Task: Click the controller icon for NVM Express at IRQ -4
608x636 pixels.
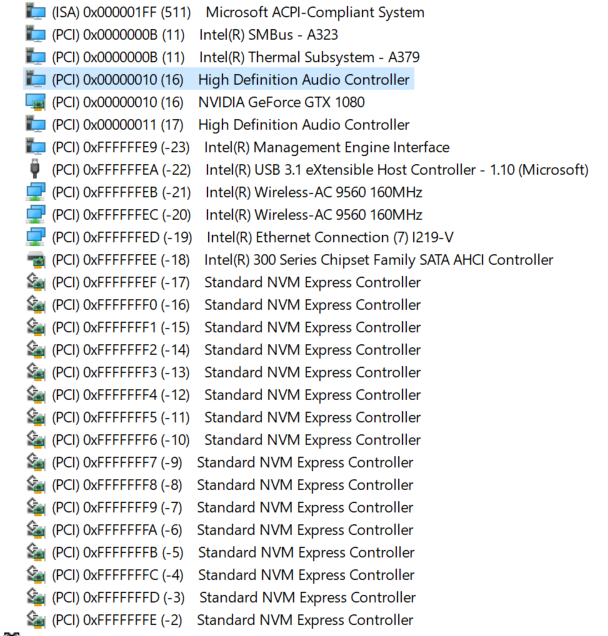Action: coord(35,575)
